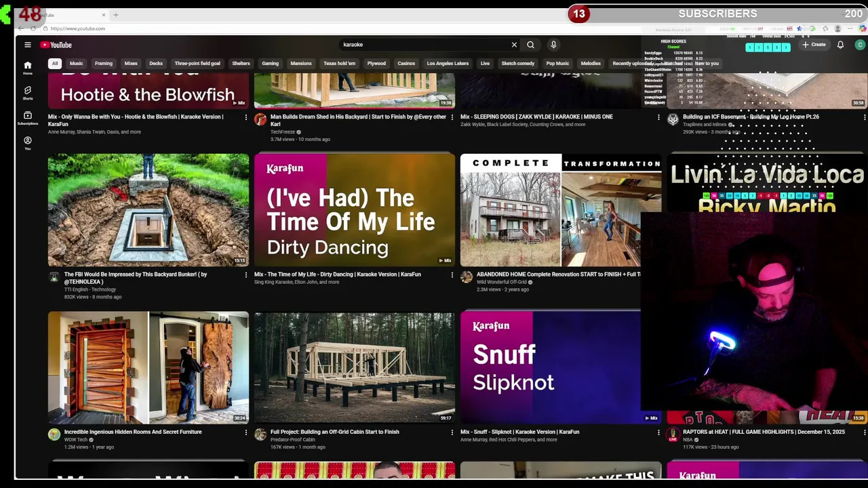
Task: Open more options for Backyard Bunker video
Action: pos(246,274)
